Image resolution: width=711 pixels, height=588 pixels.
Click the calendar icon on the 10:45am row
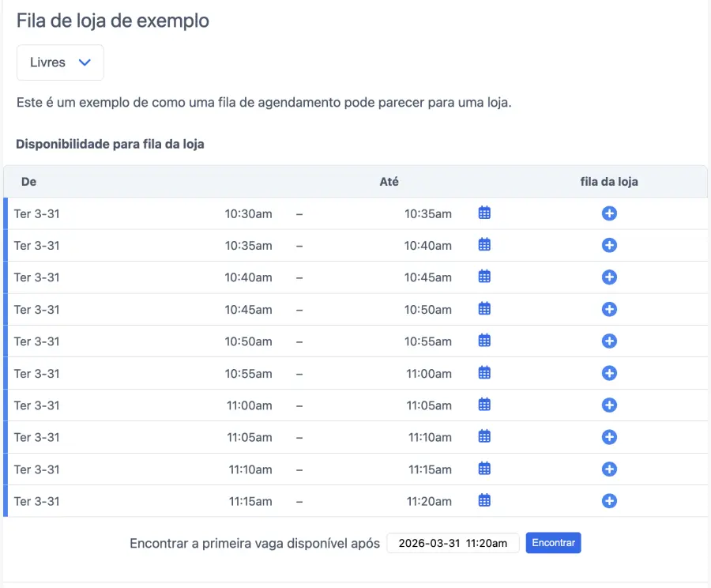click(x=484, y=309)
